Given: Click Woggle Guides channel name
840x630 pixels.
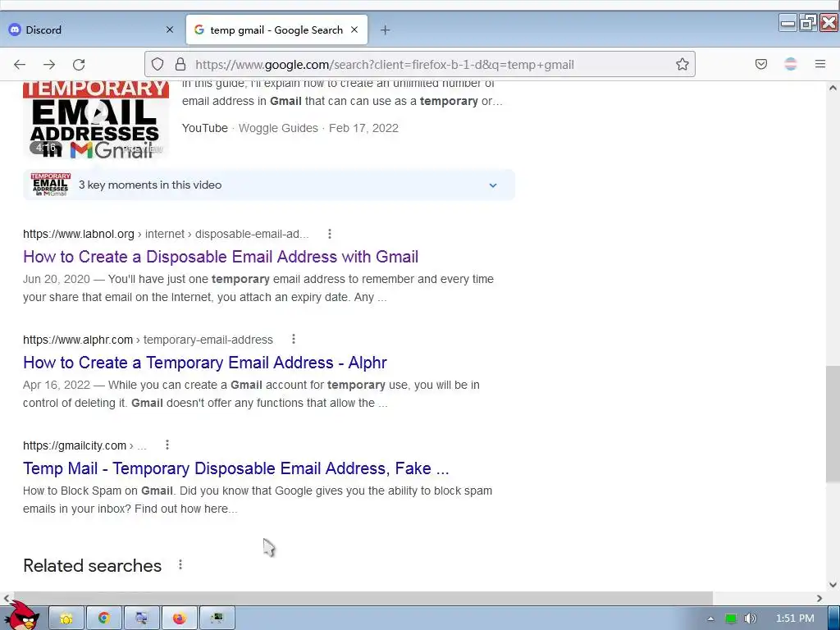Looking at the screenshot, I should click(278, 128).
